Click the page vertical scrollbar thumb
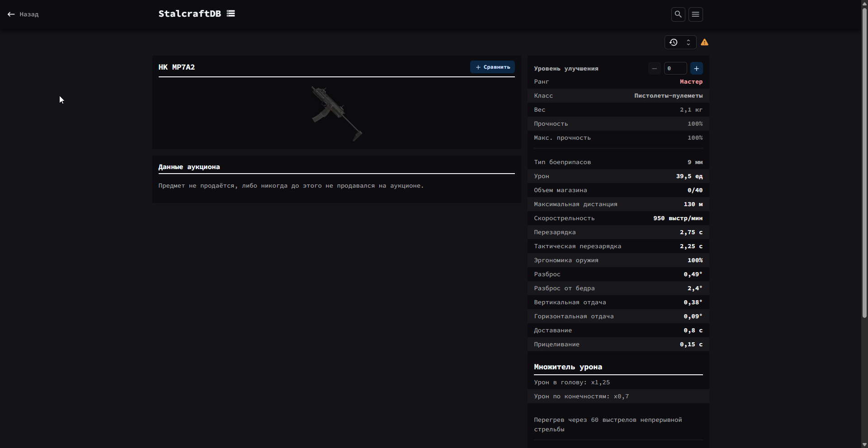This screenshot has height=448, width=868. point(864,163)
